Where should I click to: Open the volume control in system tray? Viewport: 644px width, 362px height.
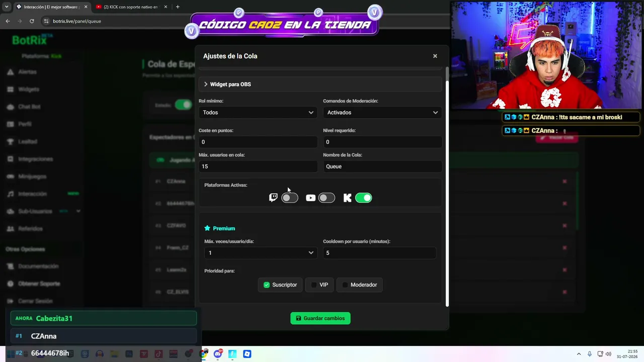[609, 354]
